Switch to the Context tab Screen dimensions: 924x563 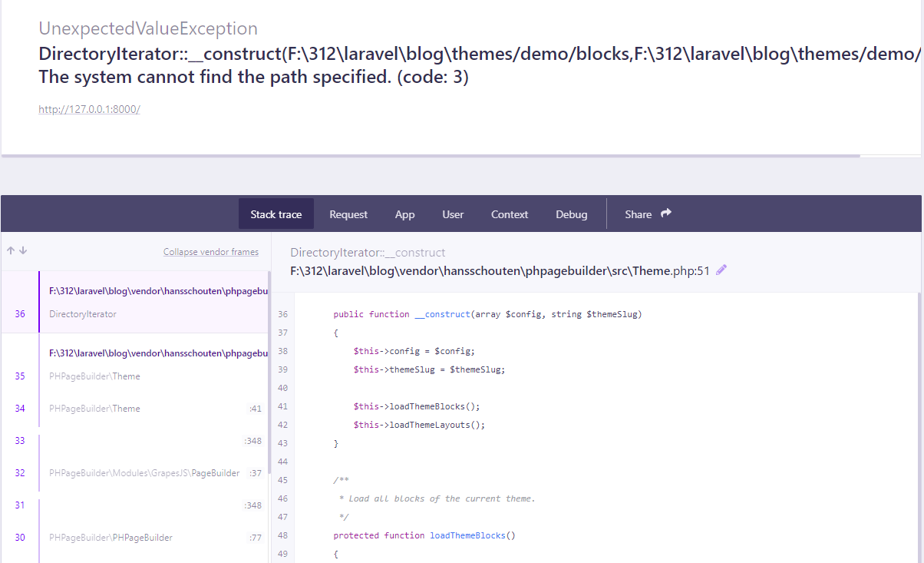(x=509, y=214)
